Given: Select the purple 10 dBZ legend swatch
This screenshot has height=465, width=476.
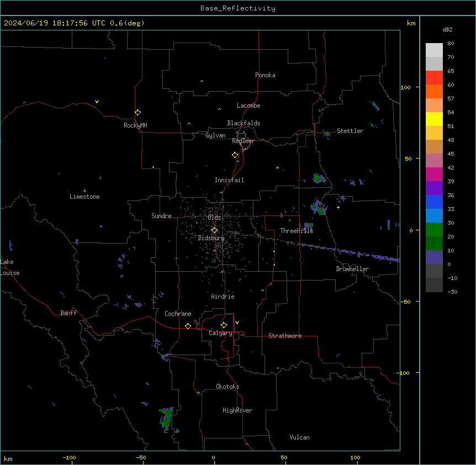Looking at the screenshot, I should pyautogui.click(x=434, y=257).
